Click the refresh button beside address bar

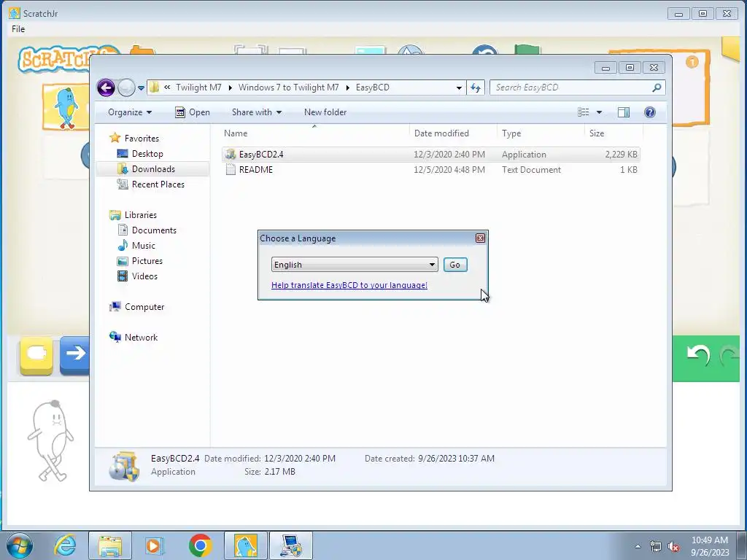pos(476,87)
